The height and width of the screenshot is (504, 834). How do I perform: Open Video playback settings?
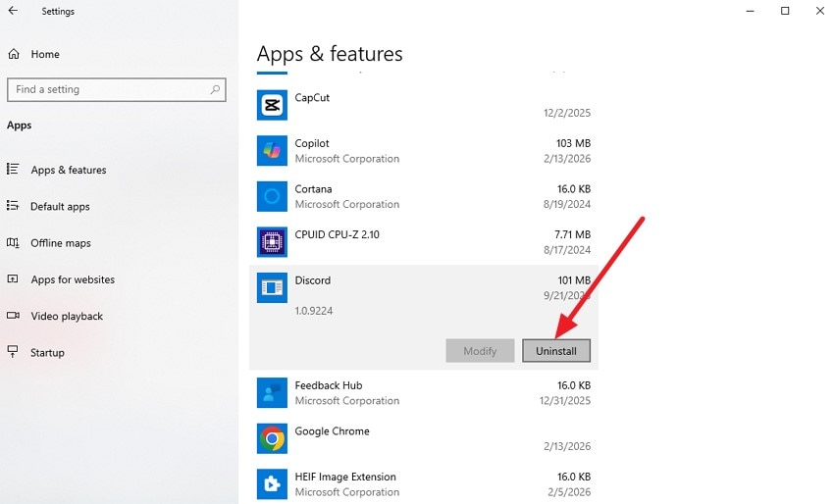(67, 316)
